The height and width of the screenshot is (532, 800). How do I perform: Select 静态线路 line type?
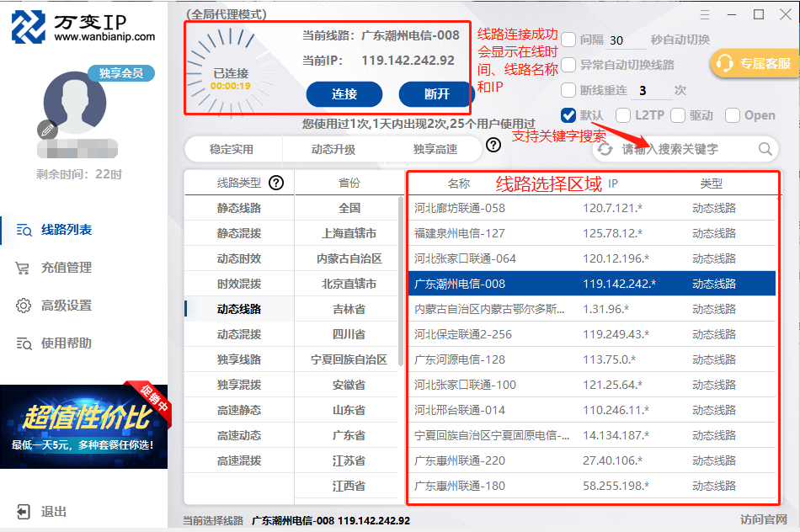(239, 208)
